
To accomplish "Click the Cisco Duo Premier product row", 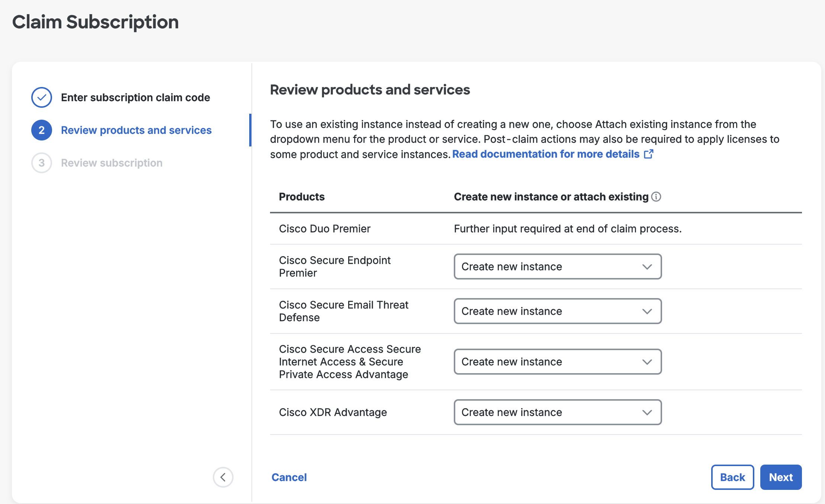I will pos(324,229).
